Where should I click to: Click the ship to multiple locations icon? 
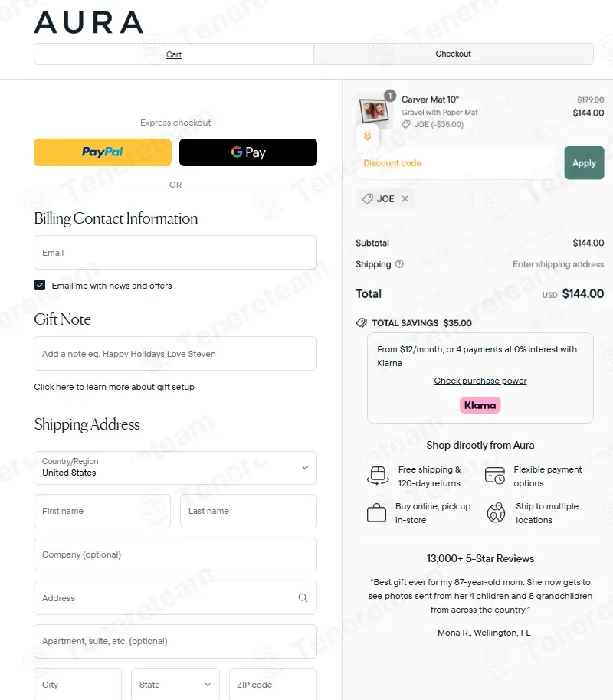click(496, 513)
